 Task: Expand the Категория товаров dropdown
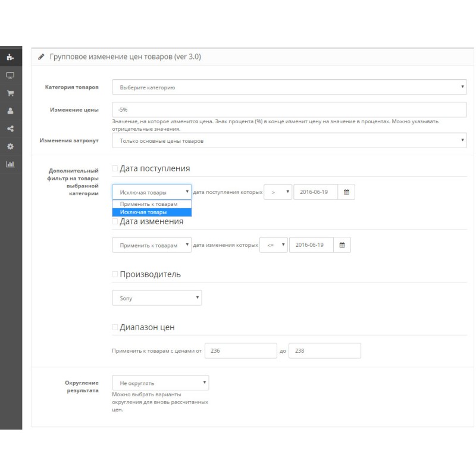289,87
